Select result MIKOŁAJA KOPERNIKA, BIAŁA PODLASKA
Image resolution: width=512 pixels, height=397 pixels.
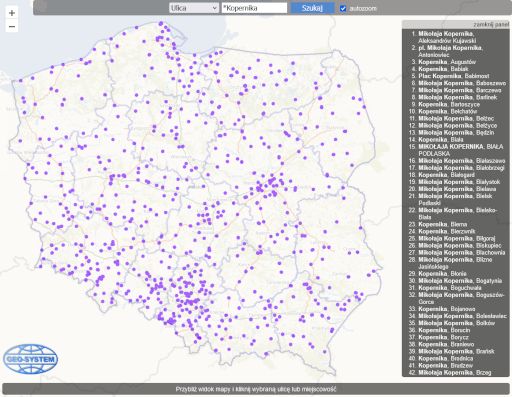(461, 150)
